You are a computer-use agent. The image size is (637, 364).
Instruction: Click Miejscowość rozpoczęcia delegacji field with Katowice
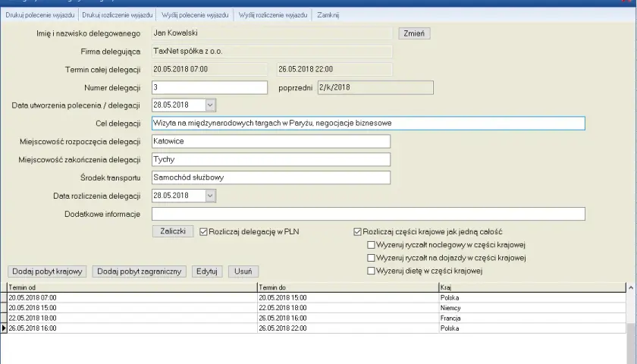[271, 141]
